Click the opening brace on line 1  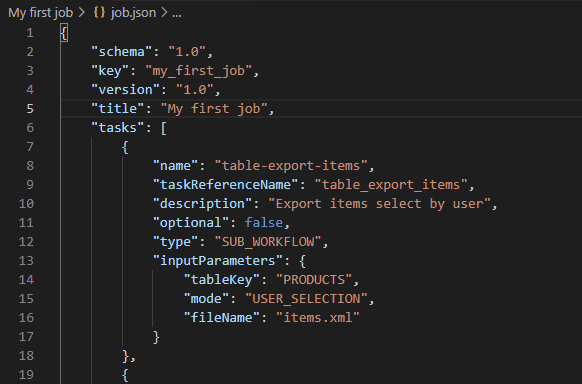(x=64, y=33)
